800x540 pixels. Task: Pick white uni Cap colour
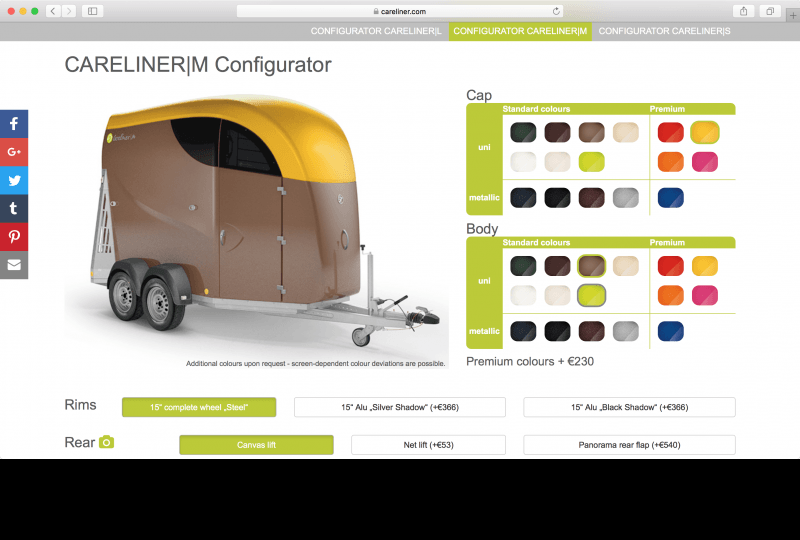pos(523,162)
